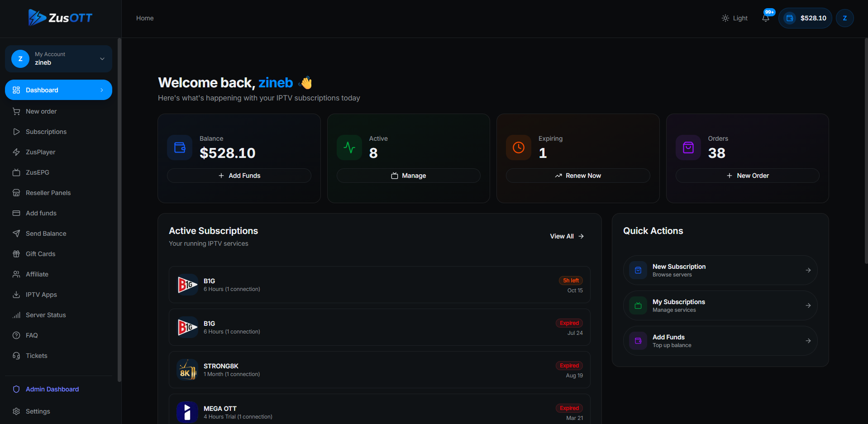Click the Dashboard chevron arrow
Image resolution: width=868 pixels, height=424 pixels.
tap(102, 90)
